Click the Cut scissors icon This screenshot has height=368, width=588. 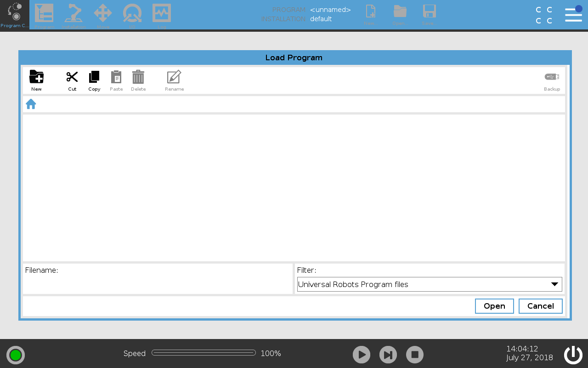pyautogui.click(x=72, y=77)
